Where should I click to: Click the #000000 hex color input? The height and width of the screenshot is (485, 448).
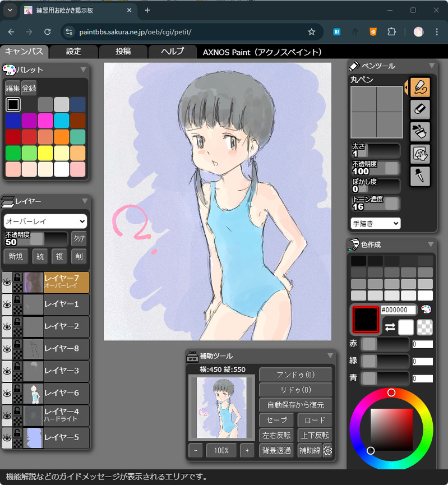[x=399, y=310]
